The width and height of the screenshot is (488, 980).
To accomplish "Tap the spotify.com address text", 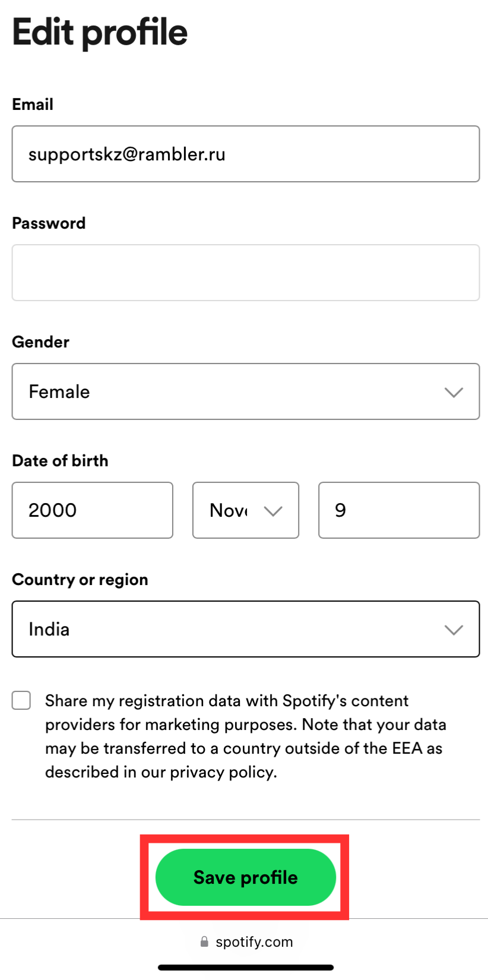I will (x=254, y=942).
